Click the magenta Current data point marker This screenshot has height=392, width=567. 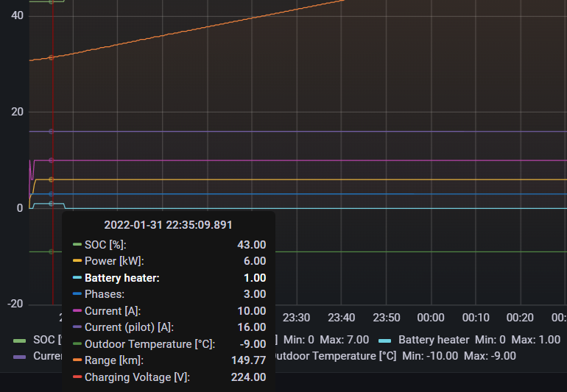51,160
